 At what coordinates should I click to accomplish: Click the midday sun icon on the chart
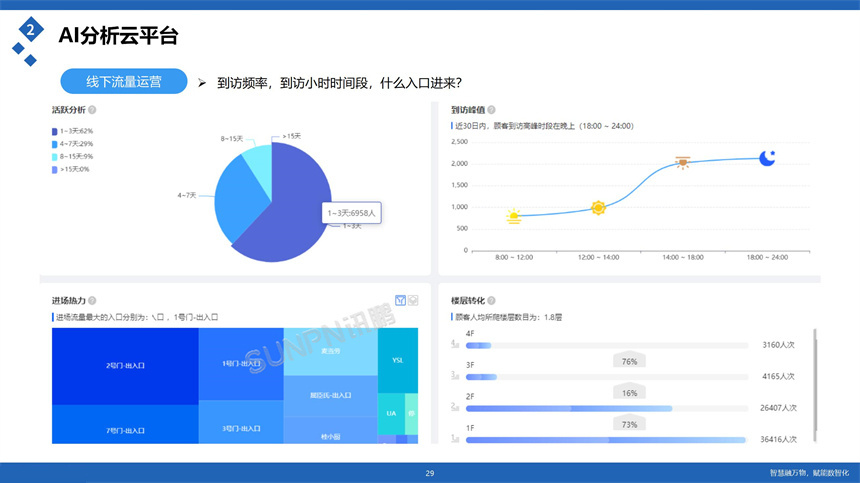(598, 208)
